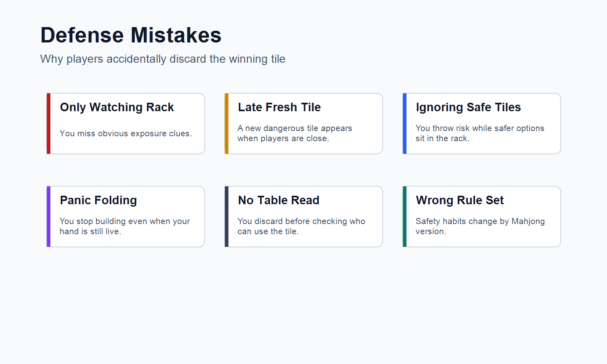The image size is (607, 364).
Task: Select the Late Fresh Tile card
Action: pyautogui.click(x=304, y=123)
